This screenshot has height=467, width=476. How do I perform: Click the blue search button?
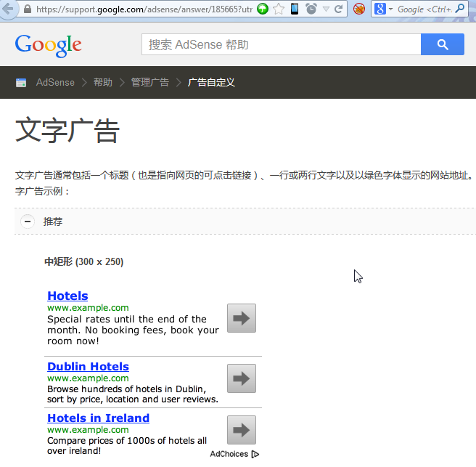443,44
